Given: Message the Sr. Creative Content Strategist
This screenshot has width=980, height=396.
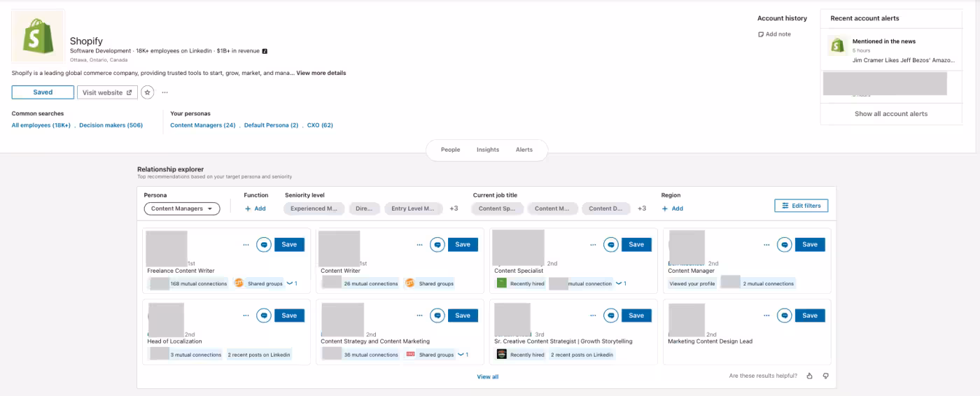Looking at the screenshot, I should (611, 316).
